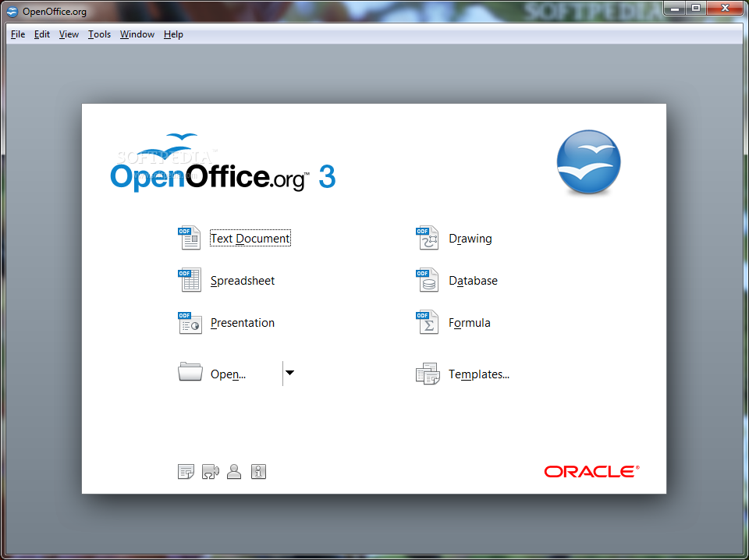Launch a new Drawing

pyautogui.click(x=470, y=239)
